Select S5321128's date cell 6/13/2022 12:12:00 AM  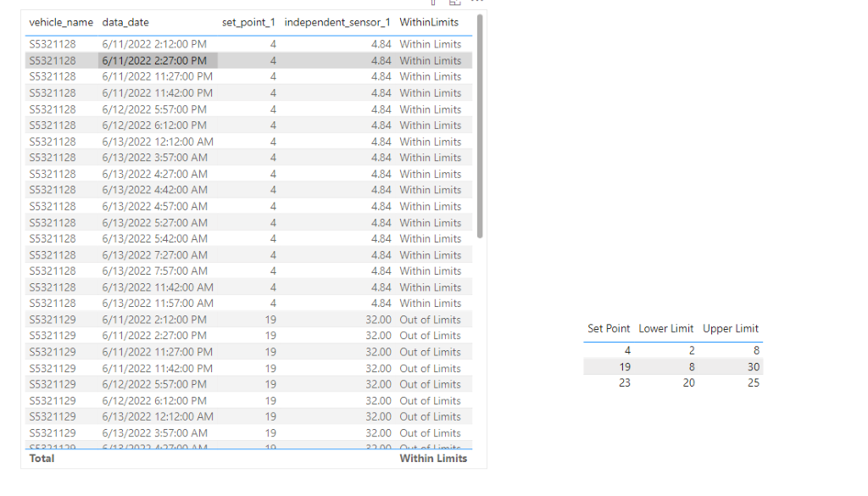pyautogui.click(x=158, y=142)
